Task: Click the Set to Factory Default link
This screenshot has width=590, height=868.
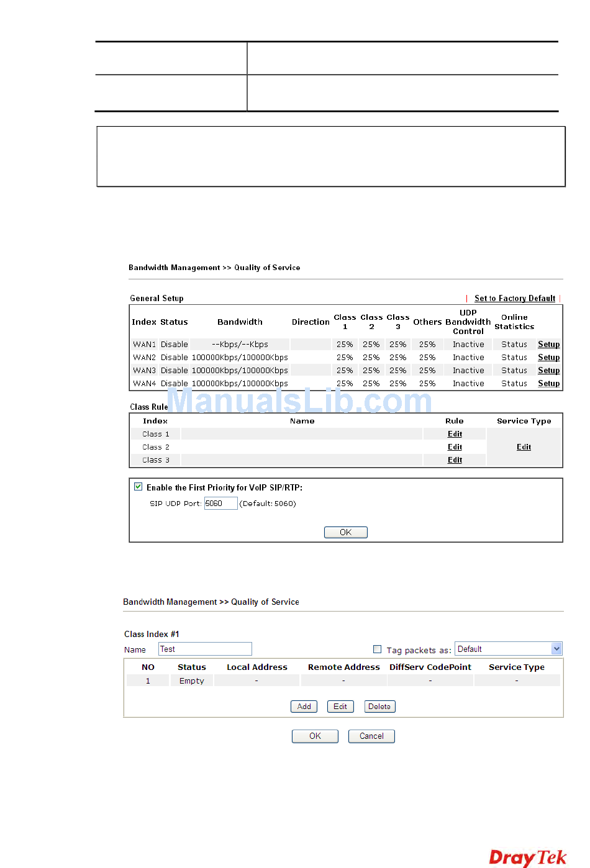Action: (515, 299)
